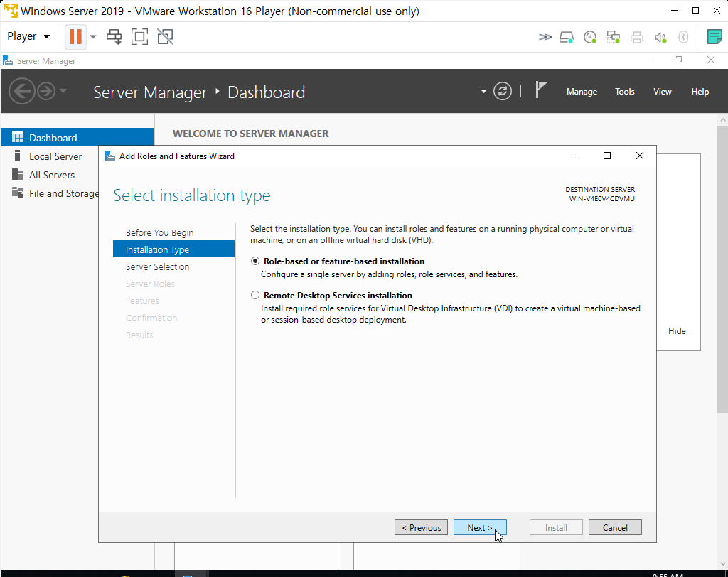Open the VMware message log note icon
728x577 pixels.
[714, 36]
